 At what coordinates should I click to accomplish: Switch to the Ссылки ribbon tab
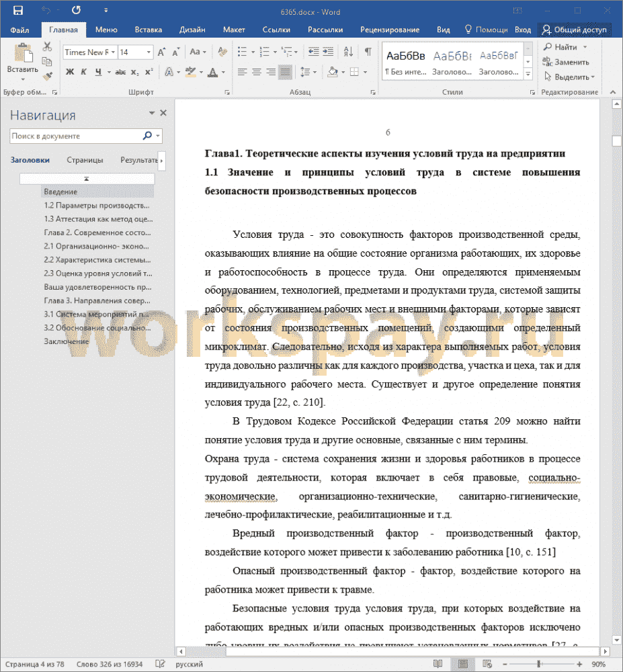(x=276, y=30)
